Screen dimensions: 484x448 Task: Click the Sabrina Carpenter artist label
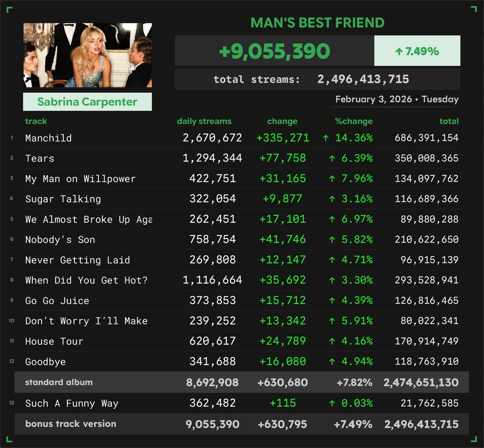point(88,102)
